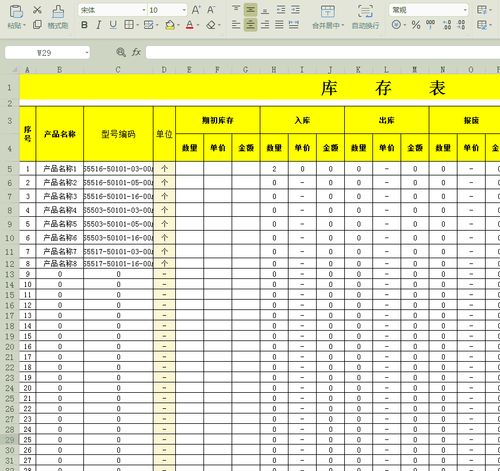Click the zoom lookup icon beside fx
The image size is (500, 471).
121,52
